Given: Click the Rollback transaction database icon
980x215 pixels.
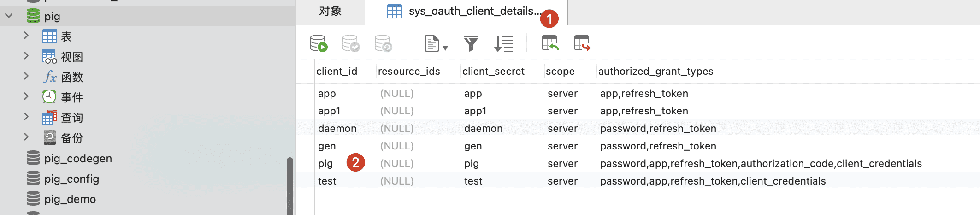Looking at the screenshot, I should [383, 43].
